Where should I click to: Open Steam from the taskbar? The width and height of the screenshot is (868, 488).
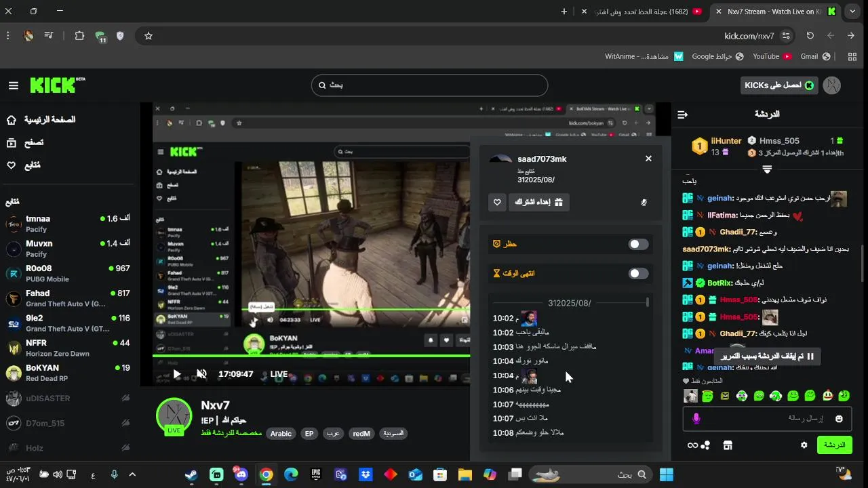[x=191, y=474]
